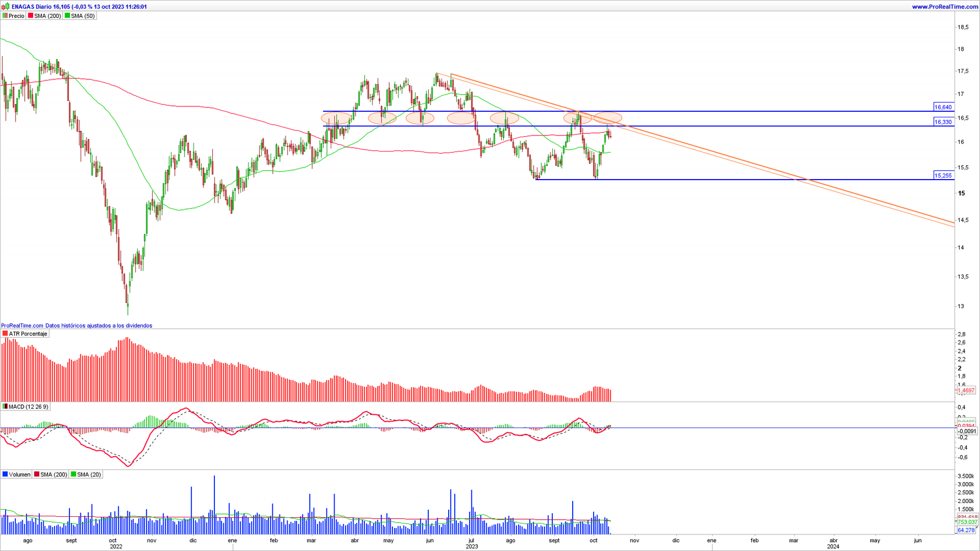Click the 3.500k volume axis value
The width and height of the screenshot is (980, 551).
pyautogui.click(x=966, y=476)
